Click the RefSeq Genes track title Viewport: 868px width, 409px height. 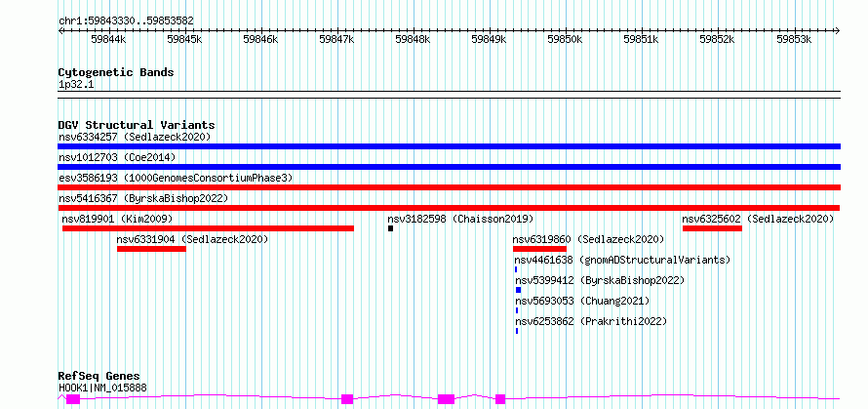99,377
